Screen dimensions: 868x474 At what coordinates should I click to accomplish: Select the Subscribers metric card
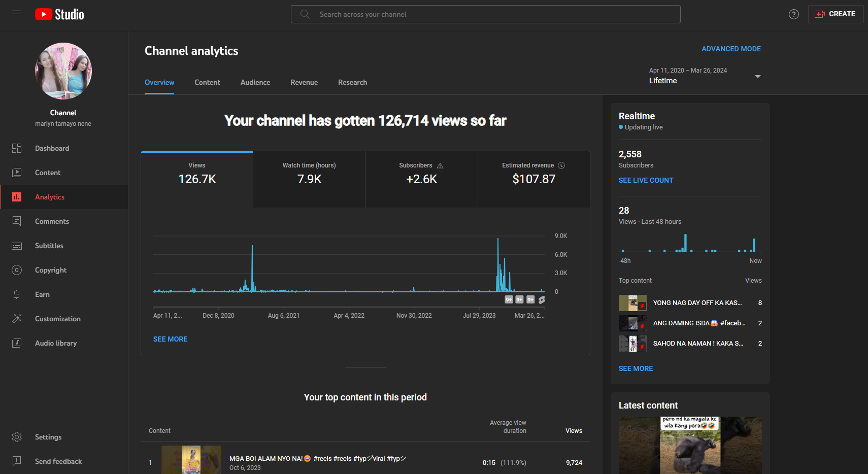point(421,180)
